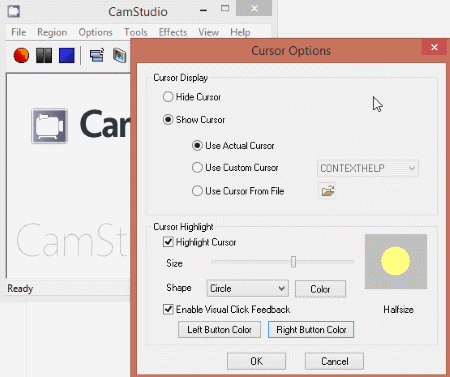
Task: Disable Enable Visual Click Feedback checkbox
Action: click(168, 309)
